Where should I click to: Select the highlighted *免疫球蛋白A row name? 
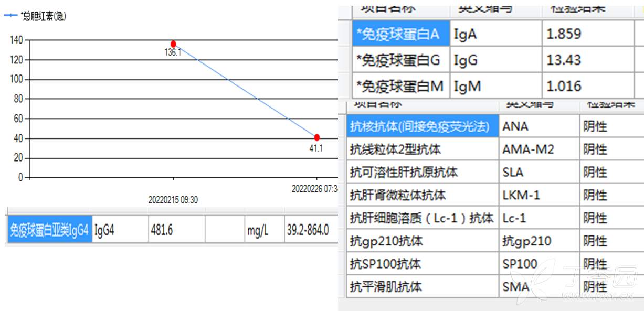(401, 34)
